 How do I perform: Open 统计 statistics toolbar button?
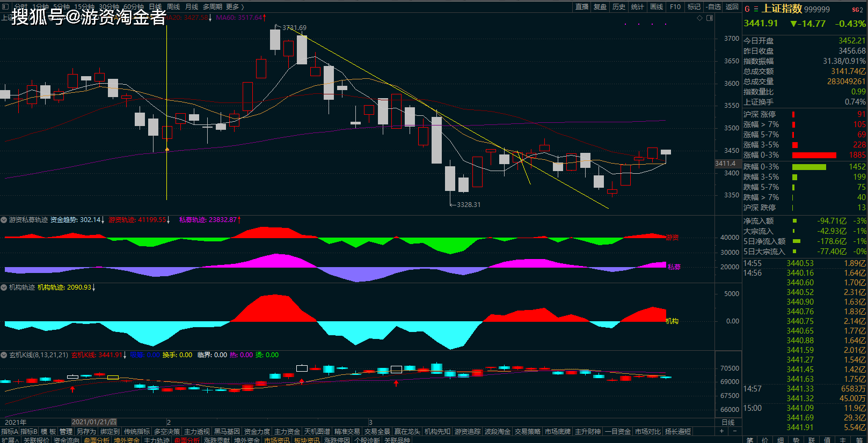coord(638,7)
